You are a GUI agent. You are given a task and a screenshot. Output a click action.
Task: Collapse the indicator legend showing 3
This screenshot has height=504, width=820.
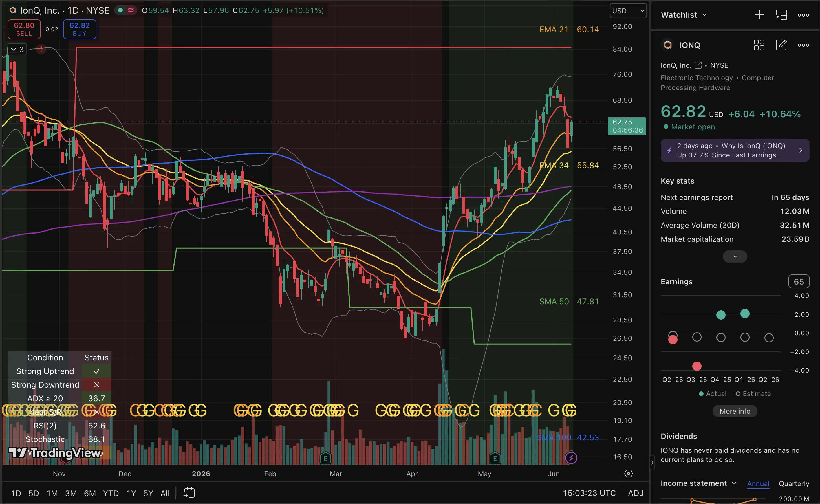[x=17, y=49]
